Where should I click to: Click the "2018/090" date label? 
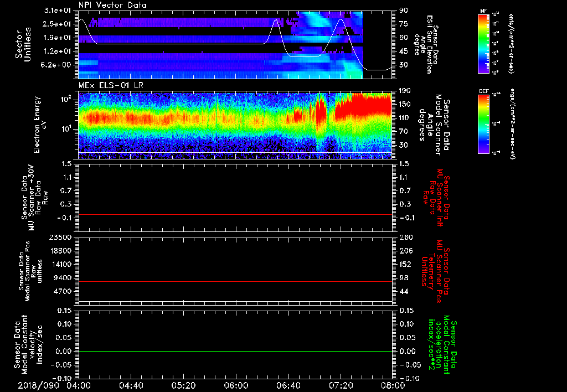(39, 385)
